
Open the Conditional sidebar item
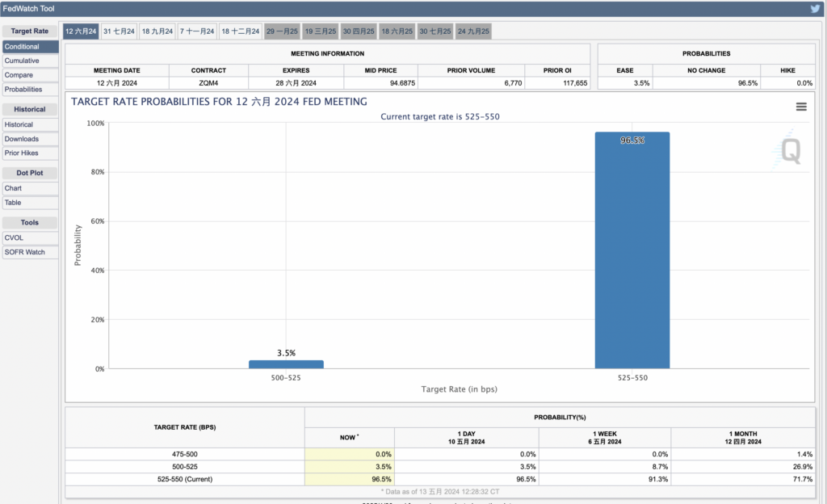click(x=30, y=46)
